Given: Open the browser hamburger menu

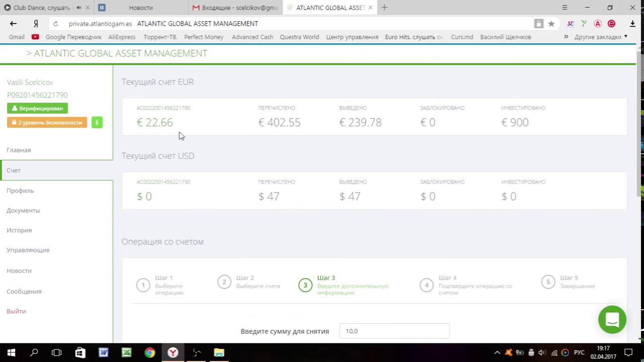Looking at the screenshot, I should click(565, 8).
